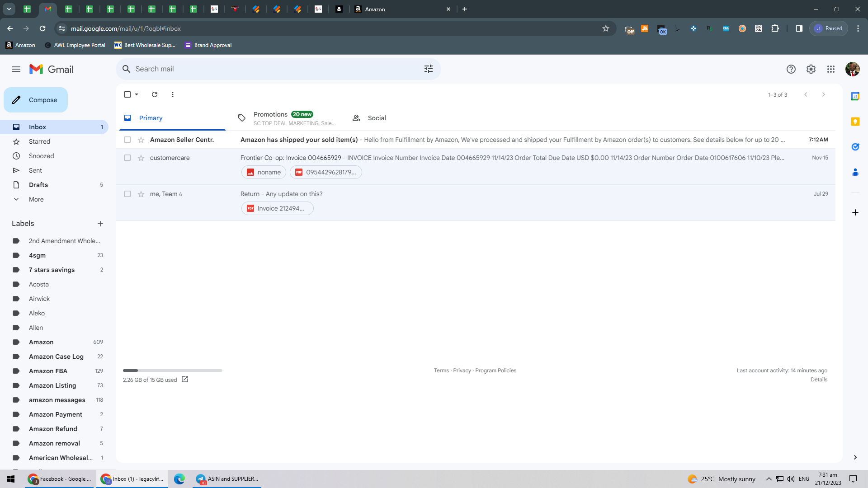868x488 pixels.
Task: Show hidden system tray icons
Action: (x=769, y=479)
